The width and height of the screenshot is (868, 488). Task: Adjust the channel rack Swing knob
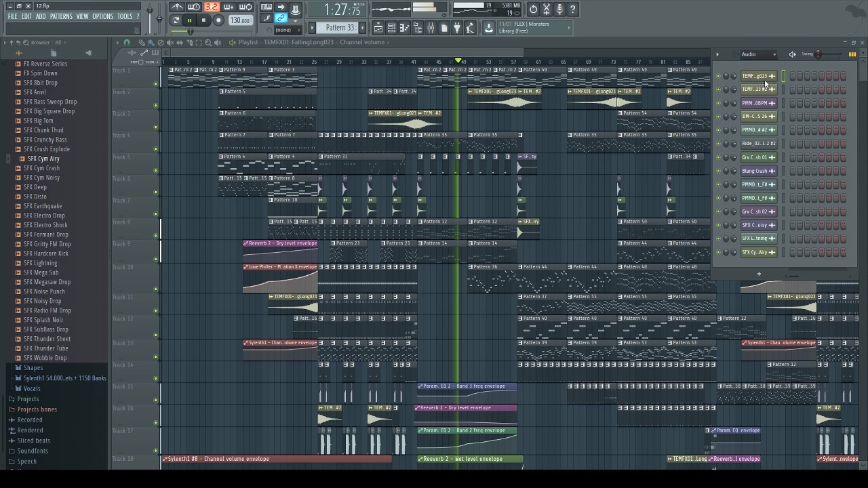[x=818, y=54]
